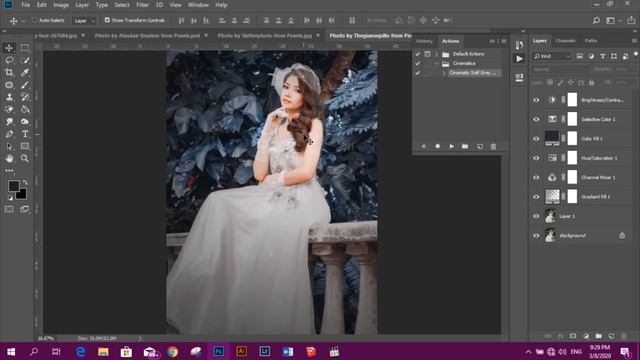The image size is (640, 360).
Task: Select the Crop tool
Action: (x=9, y=73)
